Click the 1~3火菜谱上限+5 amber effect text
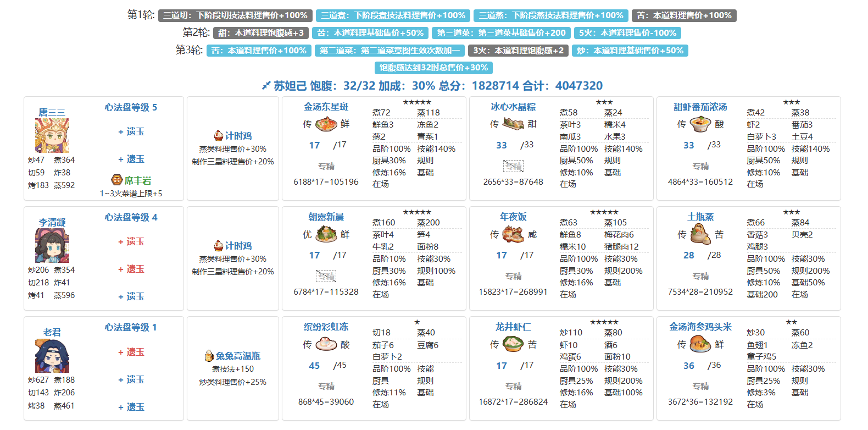Viewport: 868px width, 430px height. [131, 194]
